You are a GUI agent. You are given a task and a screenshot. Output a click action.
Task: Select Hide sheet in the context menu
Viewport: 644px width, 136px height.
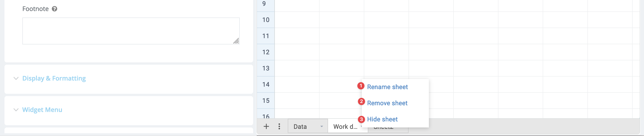coord(382,119)
